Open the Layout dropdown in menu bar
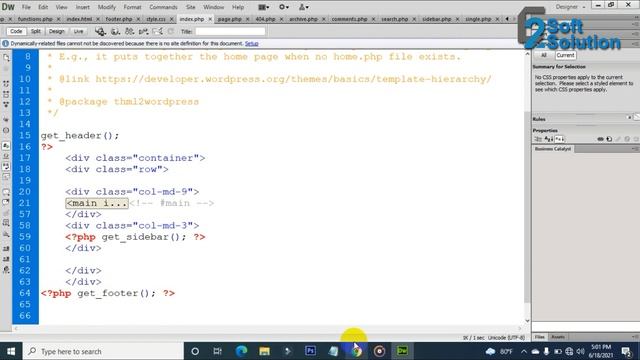 coord(263,7)
